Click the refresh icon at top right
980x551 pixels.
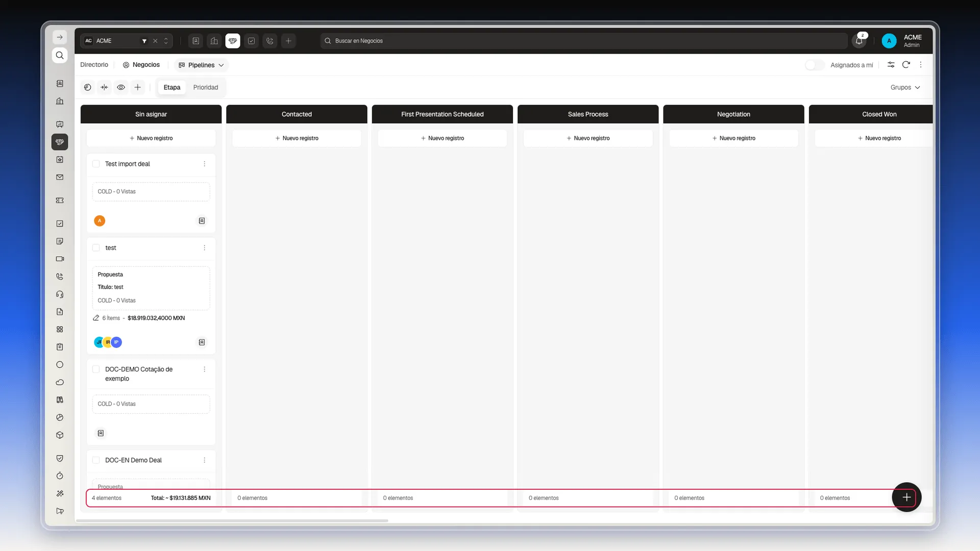[x=906, y=65]
